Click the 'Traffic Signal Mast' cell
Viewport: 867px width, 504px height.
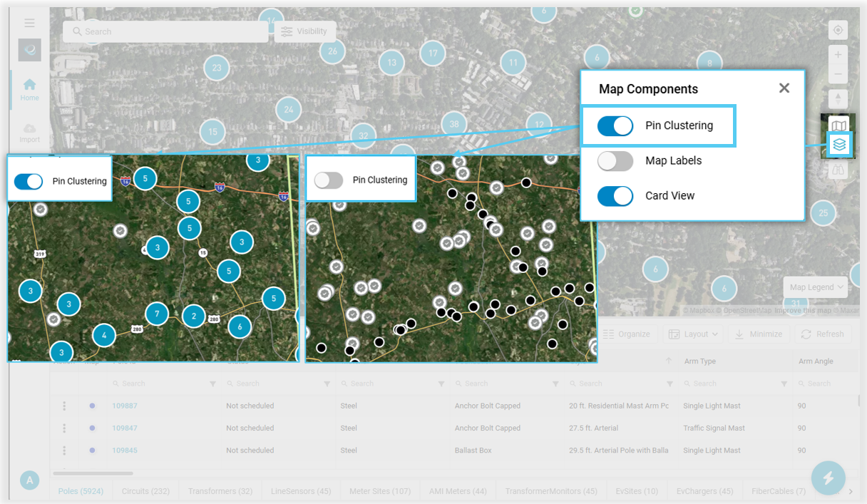point(714,428)
